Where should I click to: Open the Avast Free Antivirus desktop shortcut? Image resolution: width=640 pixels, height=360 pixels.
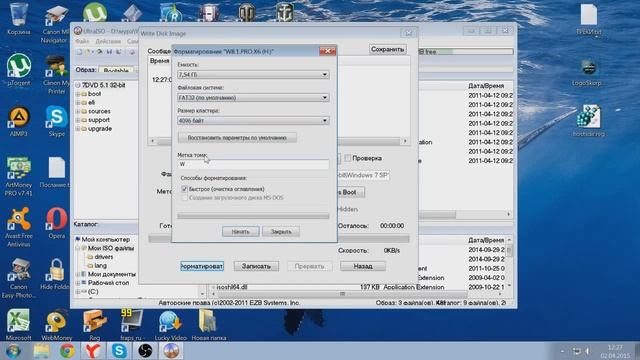point(18,227)
